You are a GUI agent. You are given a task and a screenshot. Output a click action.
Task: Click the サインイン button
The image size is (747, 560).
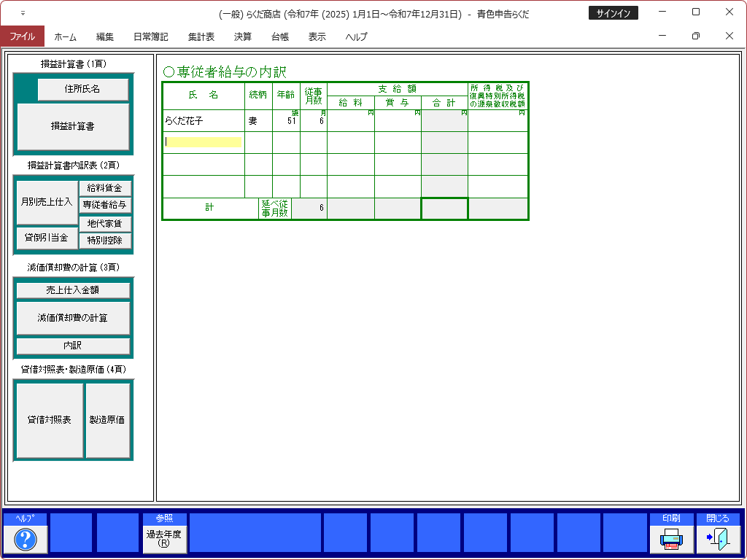pos(613,13)
